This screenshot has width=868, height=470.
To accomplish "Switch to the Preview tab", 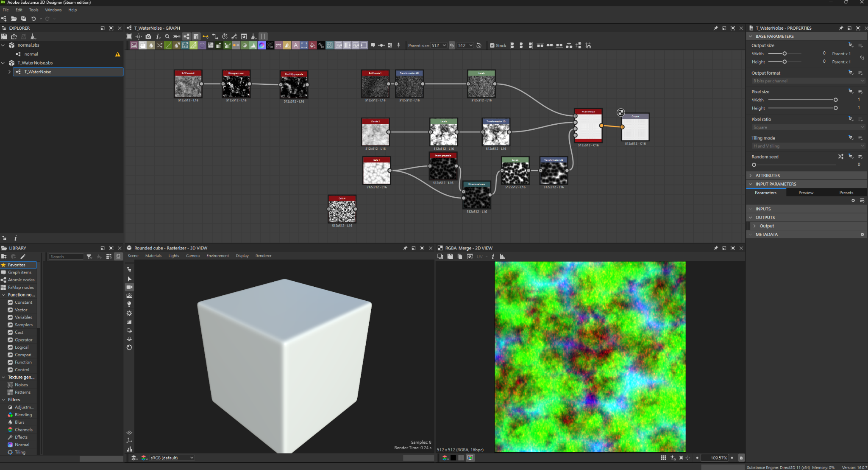I will (806, 193).
